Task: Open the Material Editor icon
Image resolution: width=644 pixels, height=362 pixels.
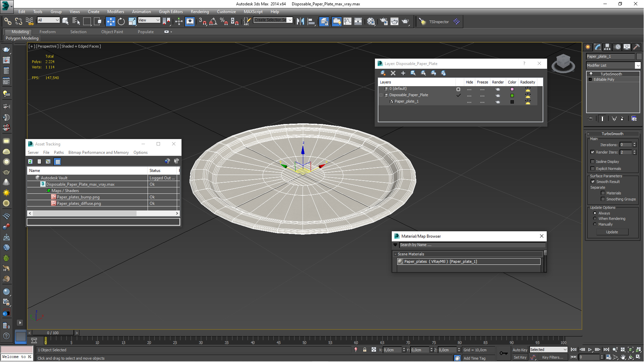Action: [x=371, y=21]
